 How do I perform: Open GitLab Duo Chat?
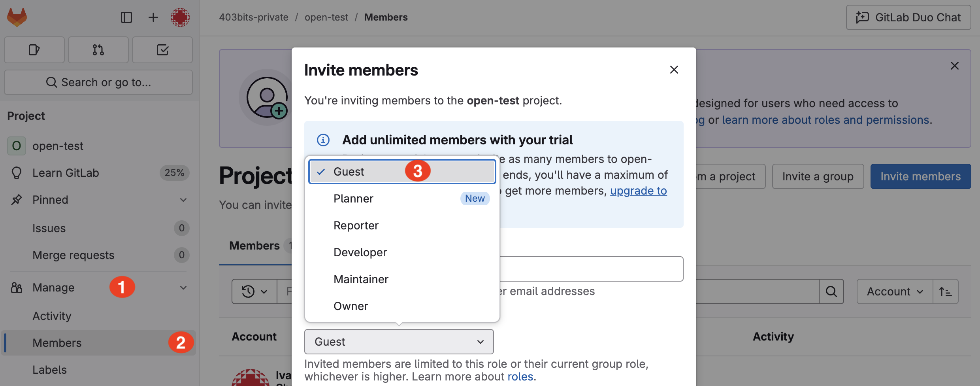[x=908, y=17]
